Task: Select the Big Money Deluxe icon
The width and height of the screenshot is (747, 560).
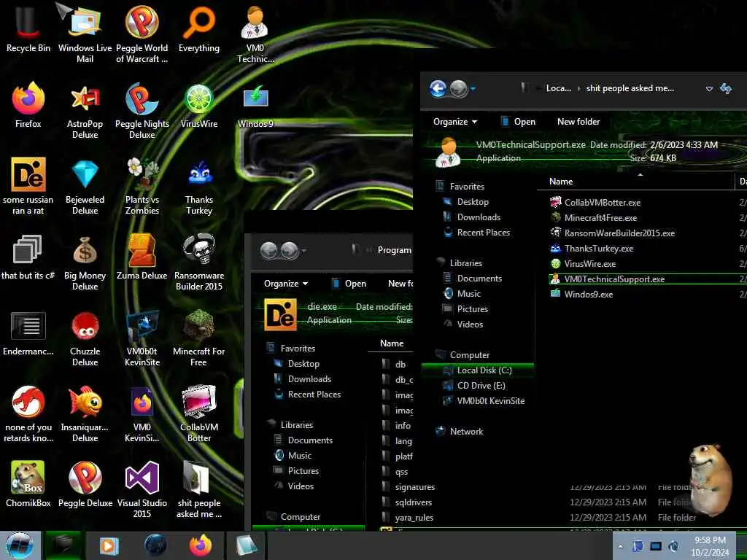Action: 85,262
